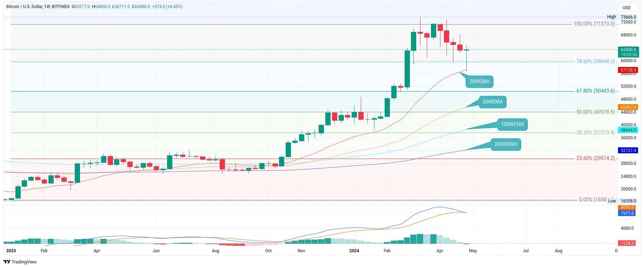The height and width of the screenshot is (268, 644).
Task: Click the 50.00% (43978.5) Fibonacci label
Action: pyautogui.click(x=596, y=112)
